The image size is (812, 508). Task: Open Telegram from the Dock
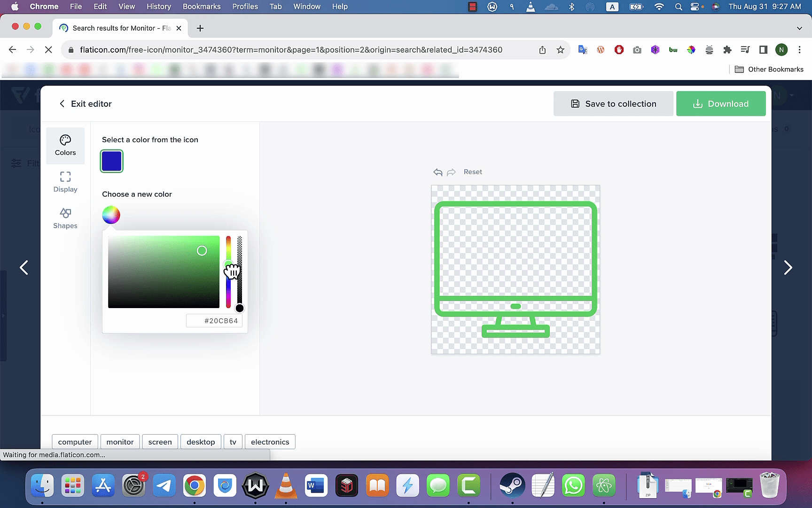pyautogui.click(x=164, y=485)
